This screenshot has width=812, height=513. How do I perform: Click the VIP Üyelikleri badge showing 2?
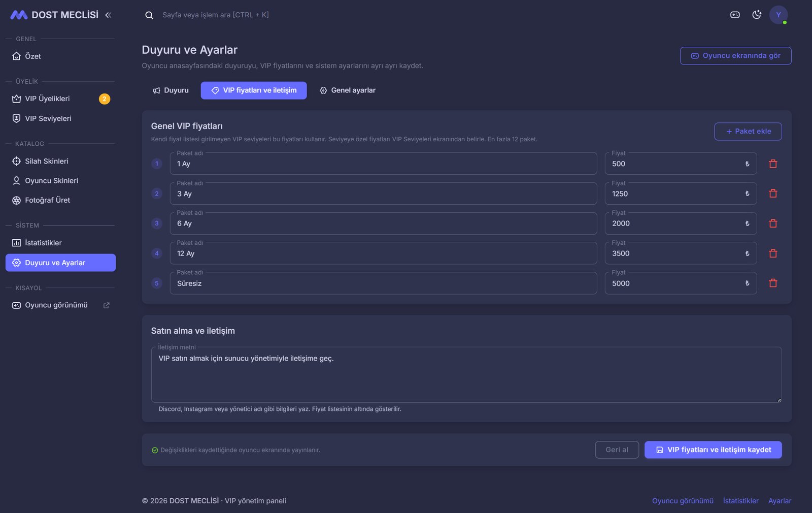(x=105, y=99)
